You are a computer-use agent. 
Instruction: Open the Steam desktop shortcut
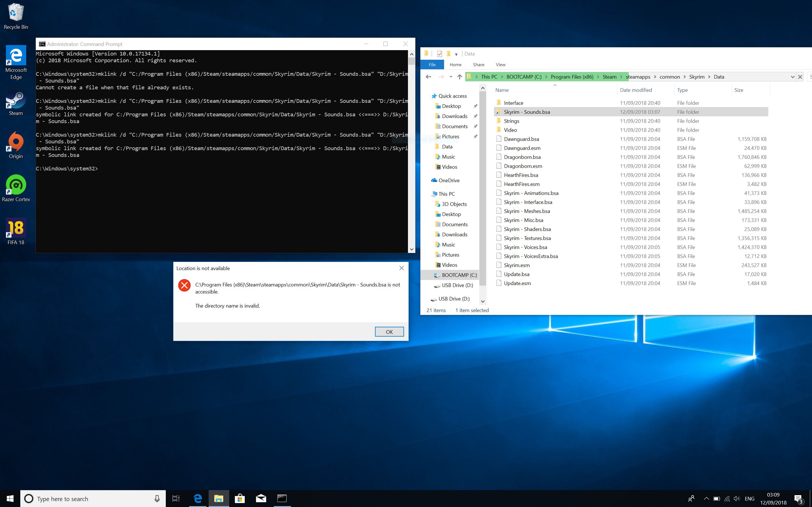(16, 102)
